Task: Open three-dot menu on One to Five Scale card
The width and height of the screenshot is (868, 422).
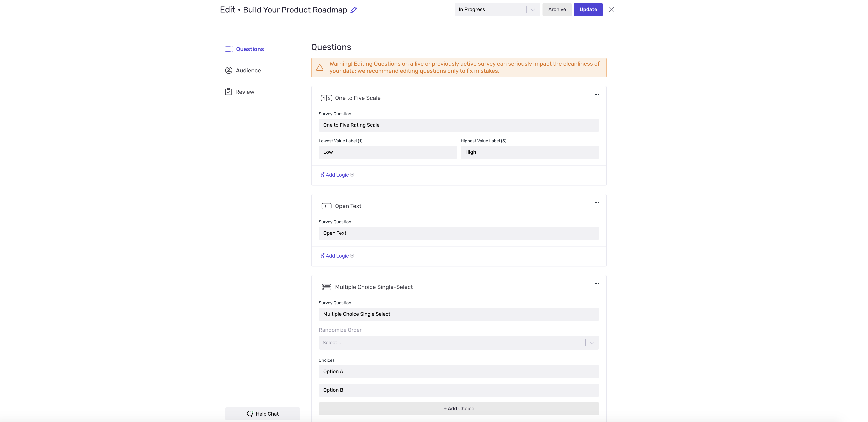Action: coord(596,95)
